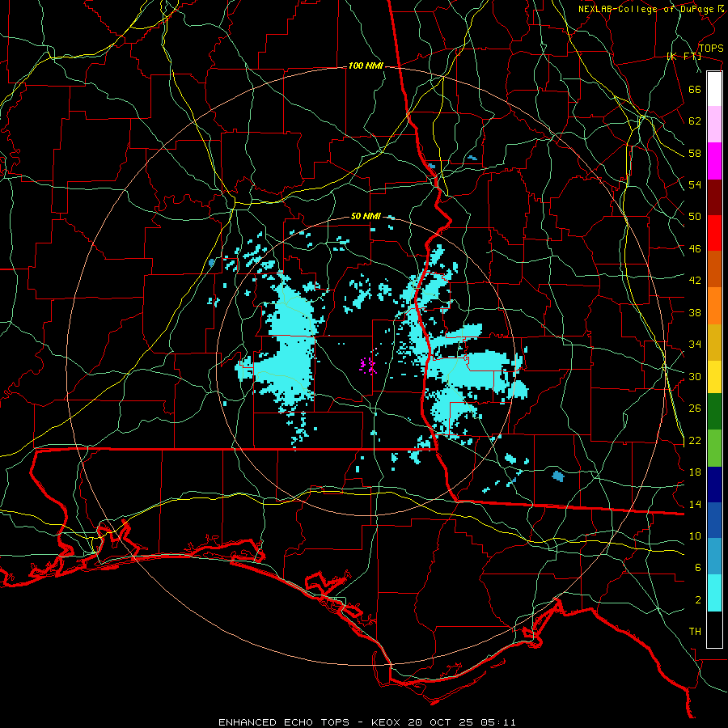Viewport: 728px width, 728px height.
Task: Click the light green legend swatch
Action: click(x=714, y=448)
